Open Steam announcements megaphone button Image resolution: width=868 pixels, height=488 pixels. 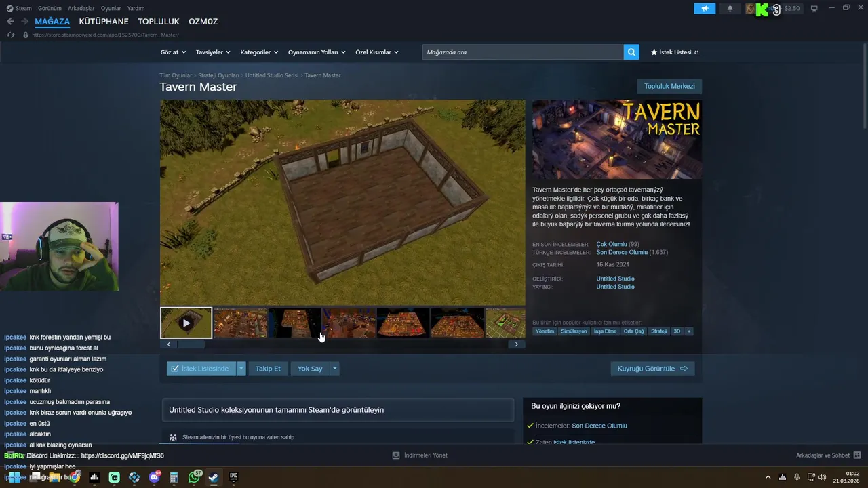705,8
